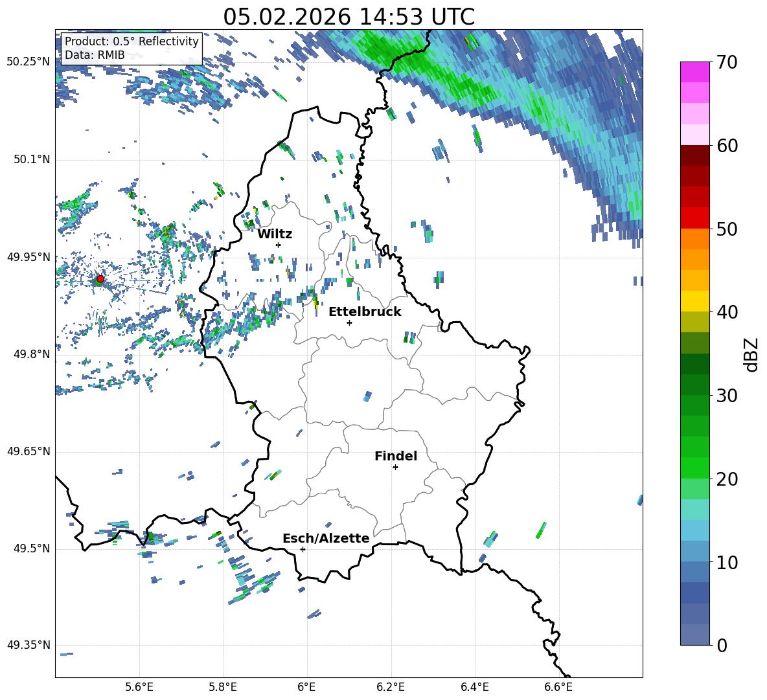
Task: Click the colorbar tick label 20
Action: [726, 479]
